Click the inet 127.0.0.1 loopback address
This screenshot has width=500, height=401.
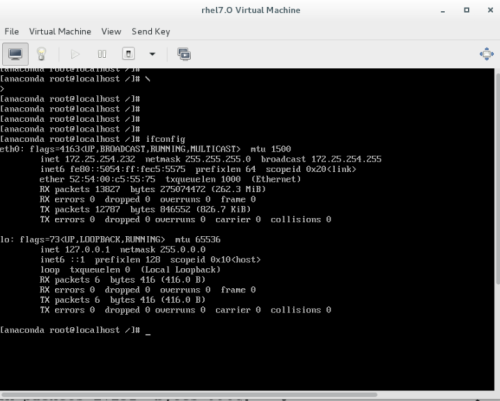[x=75, y=250]
